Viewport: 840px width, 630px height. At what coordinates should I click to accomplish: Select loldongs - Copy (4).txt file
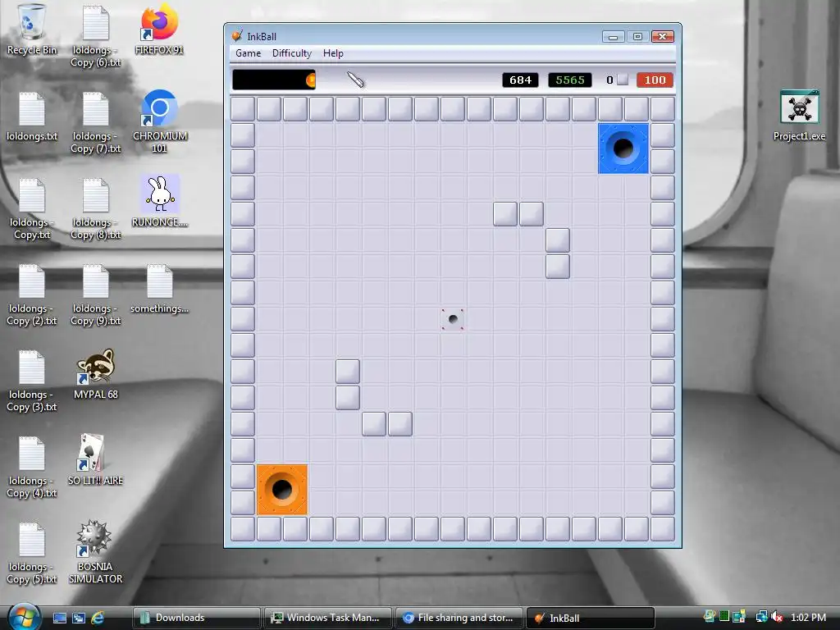click(32, 467)
